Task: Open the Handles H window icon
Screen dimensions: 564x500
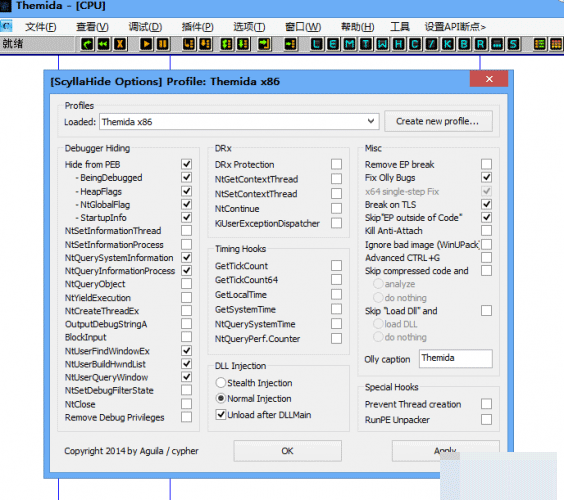Action: pos(398,44)
